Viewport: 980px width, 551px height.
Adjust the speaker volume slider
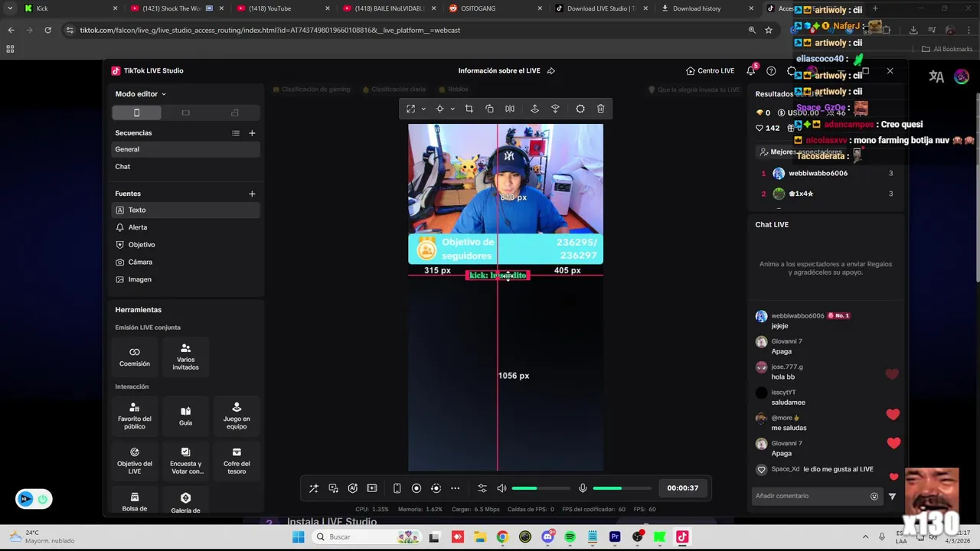(x=541, y=488)
